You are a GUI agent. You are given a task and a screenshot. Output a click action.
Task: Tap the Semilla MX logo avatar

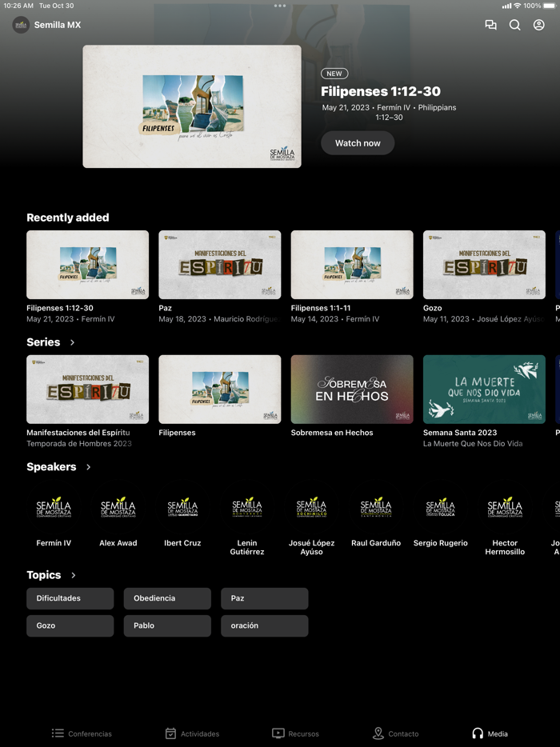(21, 25)
